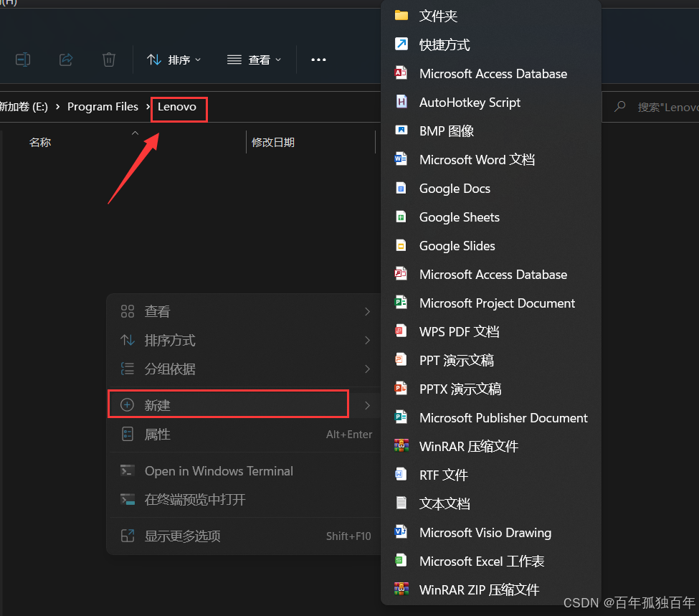
Task: Click the share icon in the toolbar
Action: coord(66,60)
